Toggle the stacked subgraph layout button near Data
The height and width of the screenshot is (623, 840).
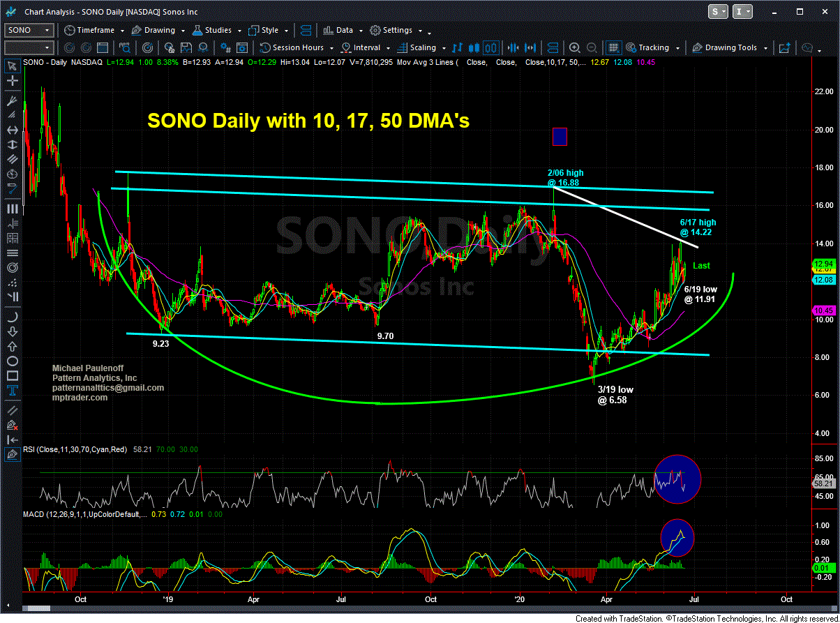(306, 30)
